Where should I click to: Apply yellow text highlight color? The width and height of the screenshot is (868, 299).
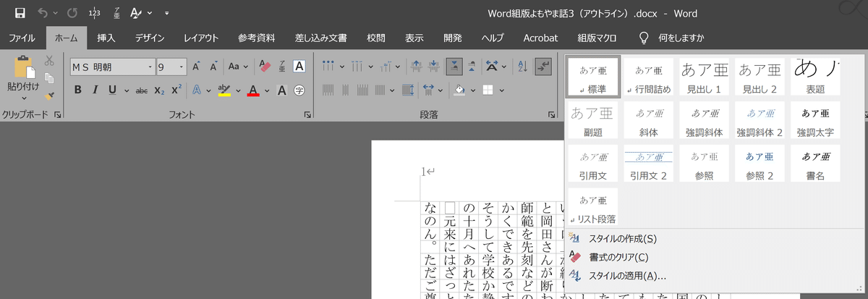[224, 90]
